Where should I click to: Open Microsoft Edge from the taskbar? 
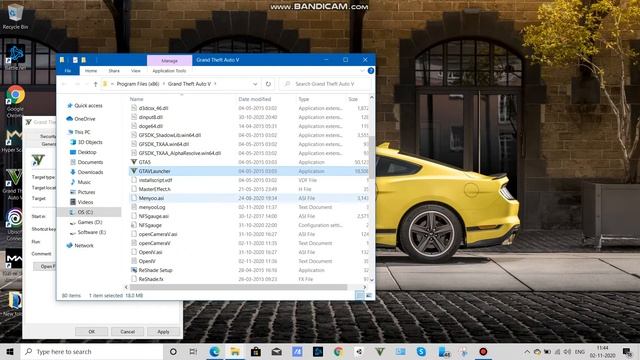pos(214,351)
